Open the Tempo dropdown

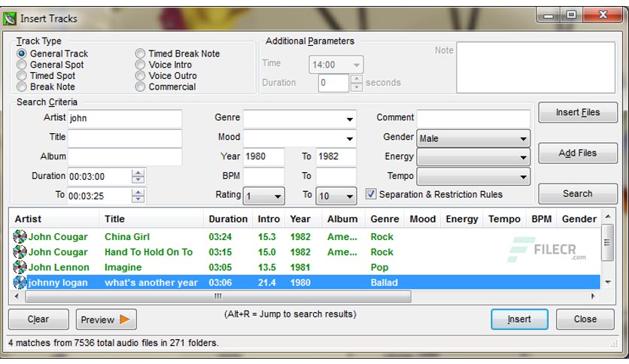pos(523,177)
